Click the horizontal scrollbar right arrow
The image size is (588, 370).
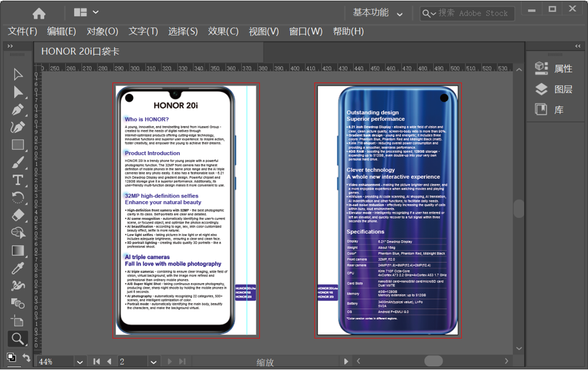(506, 361)
